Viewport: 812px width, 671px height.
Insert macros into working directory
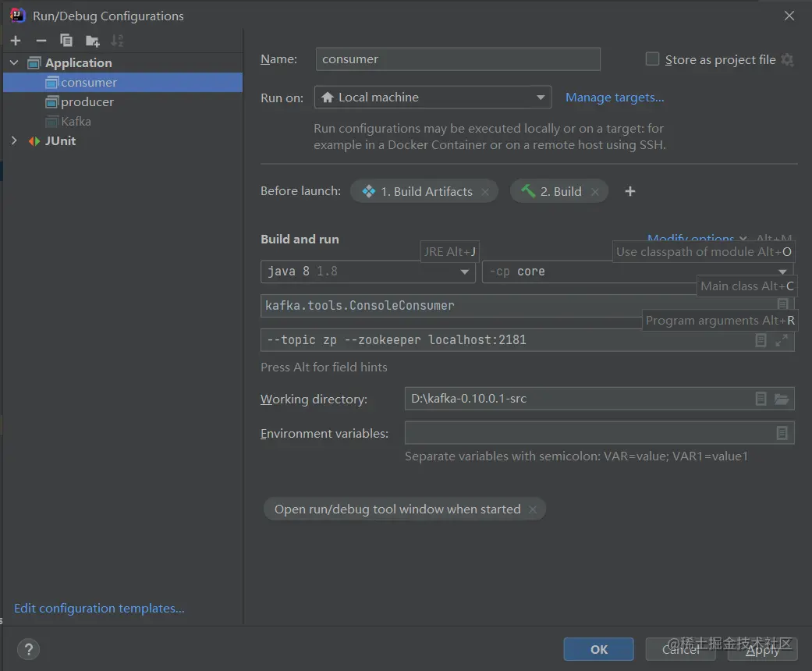[761, 399]
